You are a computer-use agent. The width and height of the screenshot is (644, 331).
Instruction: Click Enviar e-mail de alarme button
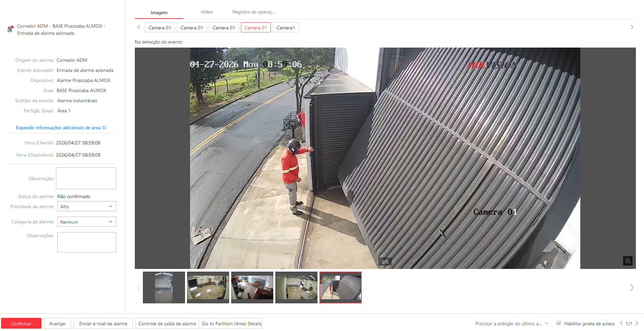(103, 324)
